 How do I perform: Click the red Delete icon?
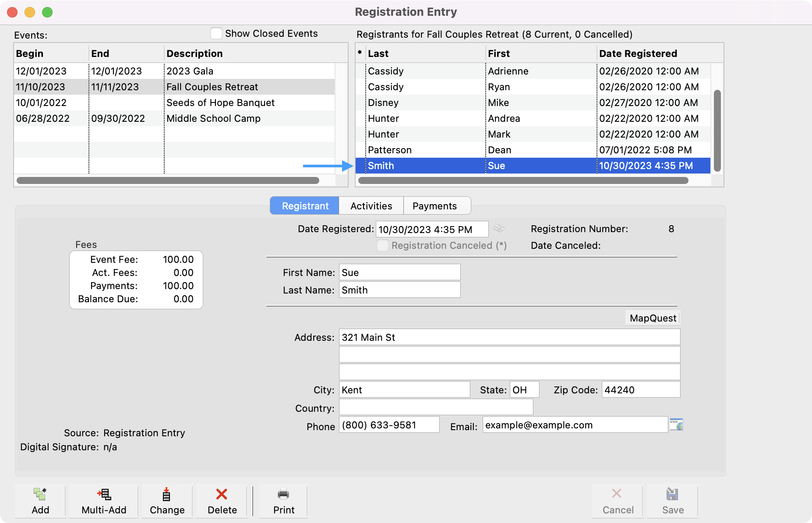[222, 495]
